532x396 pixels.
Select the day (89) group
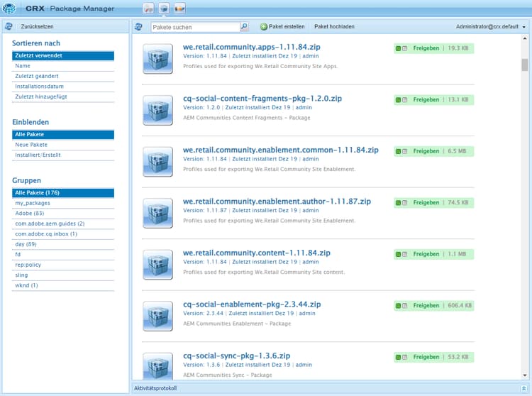(63, 244)
